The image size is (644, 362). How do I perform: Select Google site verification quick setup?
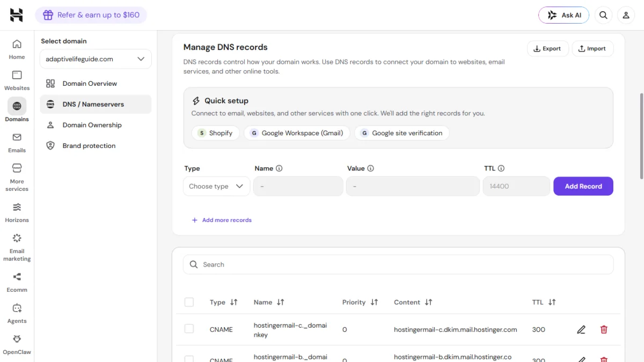point(401,133)
